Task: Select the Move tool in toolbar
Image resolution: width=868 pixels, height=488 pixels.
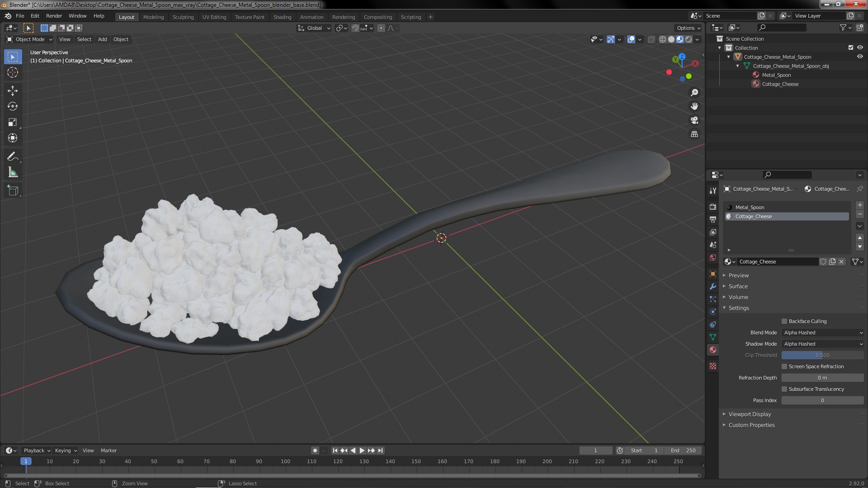Action: [x=13, y=91]
